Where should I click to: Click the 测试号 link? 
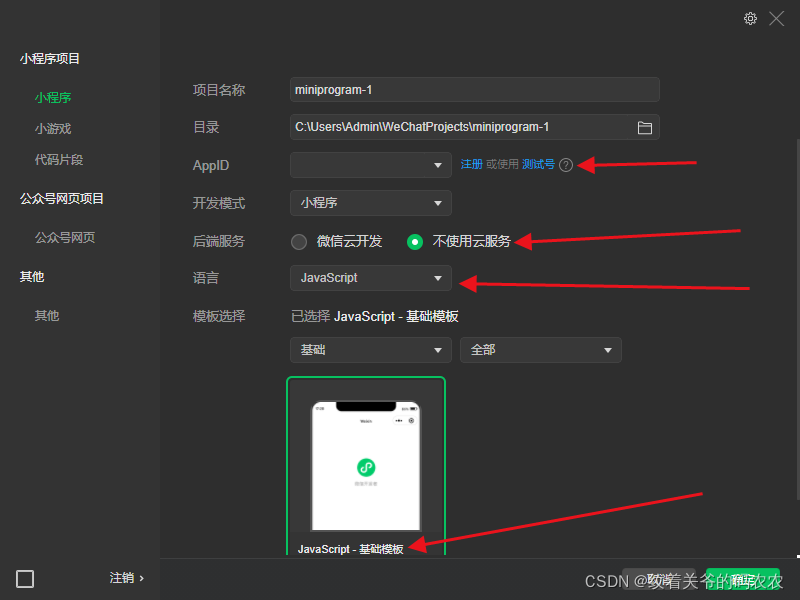coord(538,164)
